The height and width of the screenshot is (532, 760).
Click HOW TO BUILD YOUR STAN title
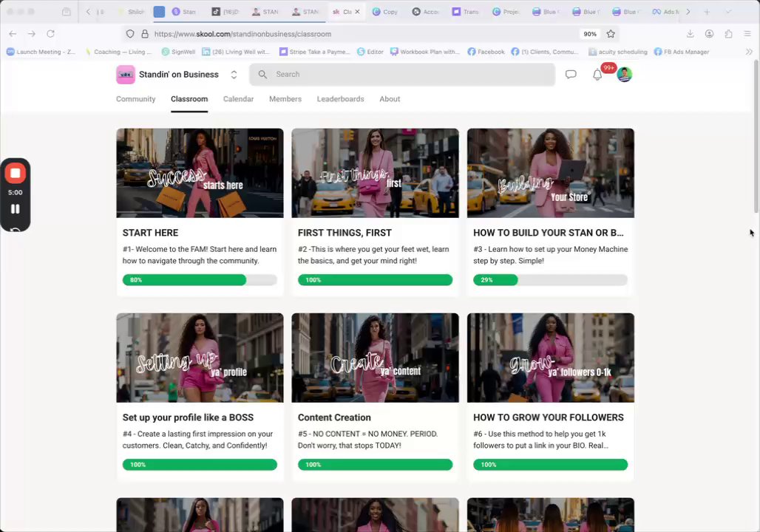coord(548,233)
